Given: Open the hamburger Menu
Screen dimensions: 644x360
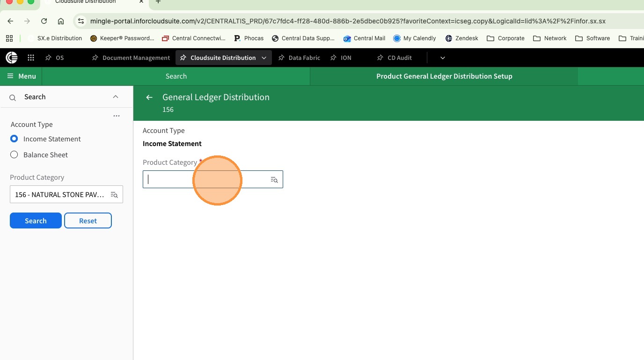Looking at the screenshot, I should tap(21, 76).
